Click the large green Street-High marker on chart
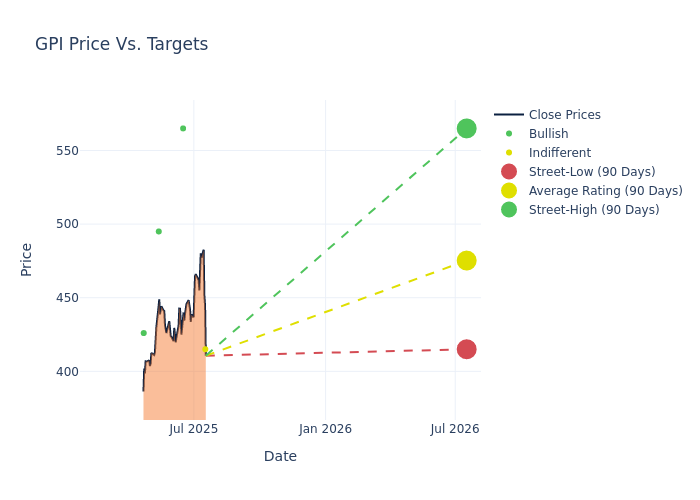The width and height of the screenshot is (700, 500). [x=466, y=129]
